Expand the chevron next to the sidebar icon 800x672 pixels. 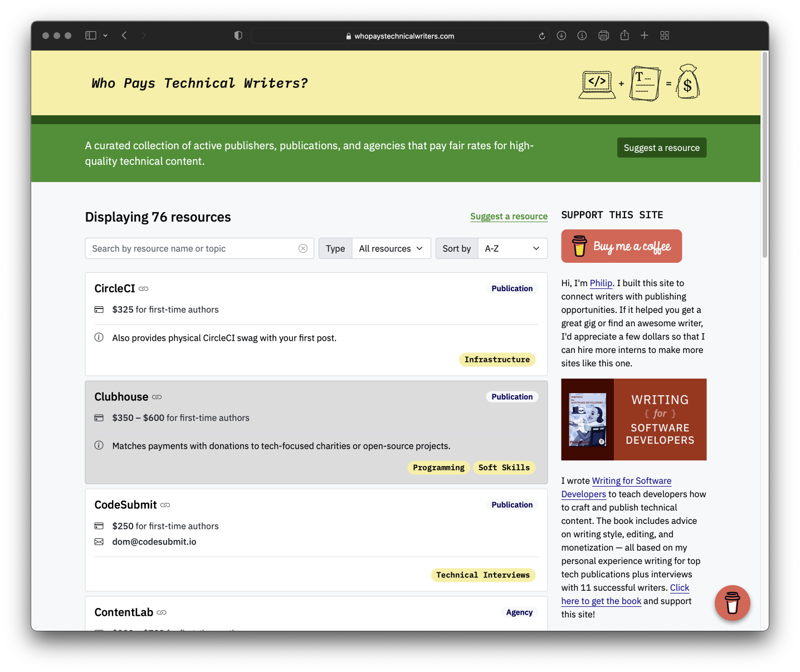pos(105,35)
